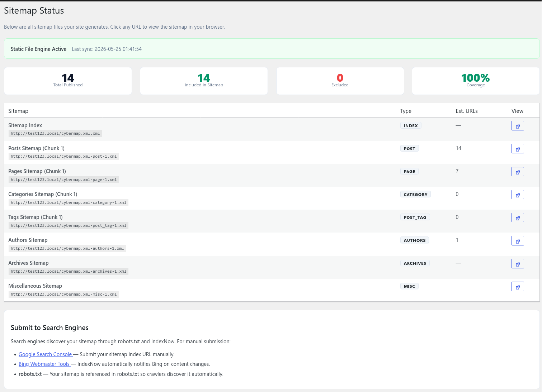Click the cybermap.xml-post_tag-1.xml URL

click(x=69, y=225)
